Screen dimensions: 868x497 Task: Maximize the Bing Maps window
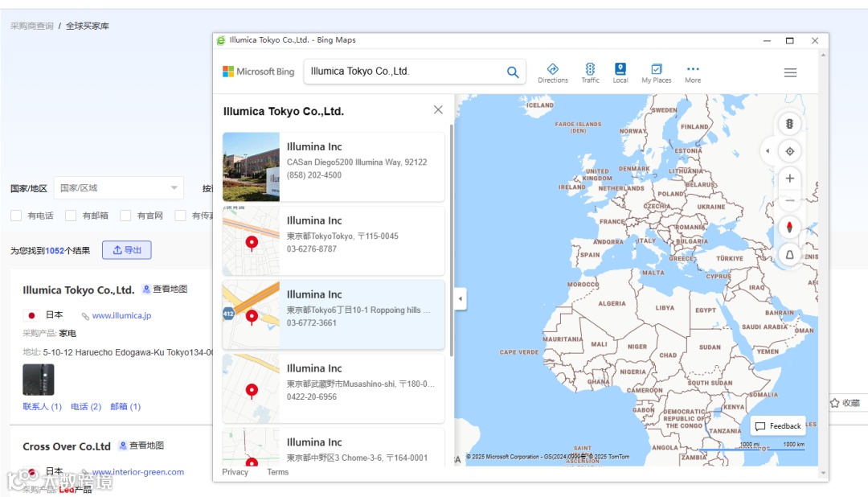790,40
